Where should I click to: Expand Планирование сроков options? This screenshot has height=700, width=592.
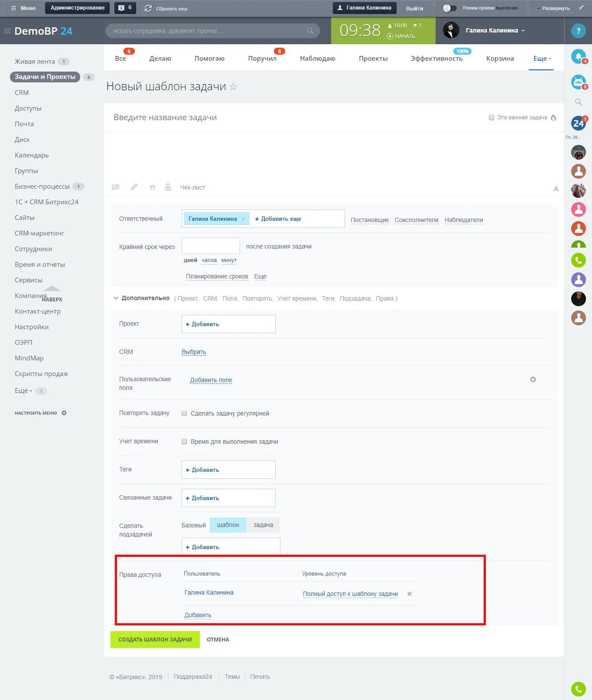(217, 276)
